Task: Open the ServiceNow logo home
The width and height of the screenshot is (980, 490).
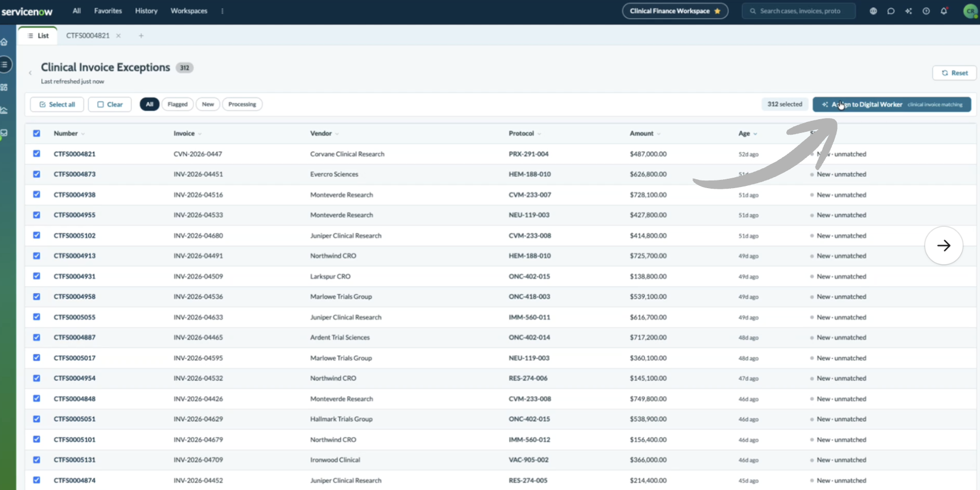Action: pyautogui.click(x=26, y=11)
